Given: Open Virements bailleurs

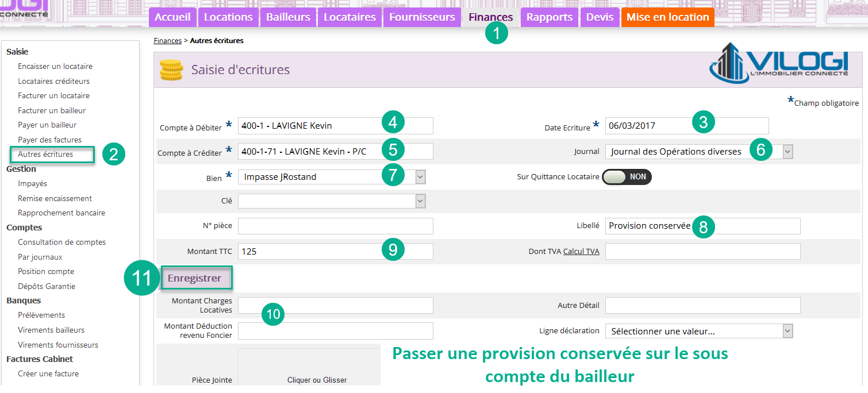Looking at the screenshot, I should click(51, 330).
